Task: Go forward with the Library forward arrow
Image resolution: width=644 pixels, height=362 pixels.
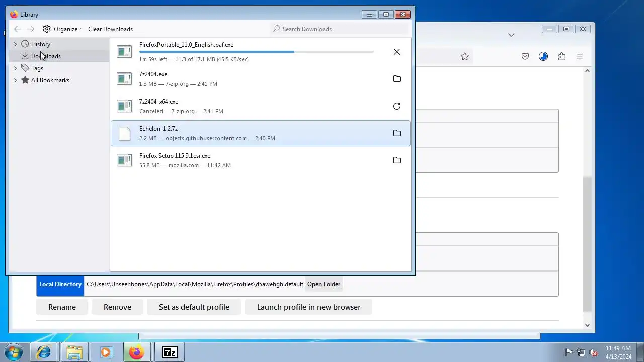Action: click(x=31, y=29)
